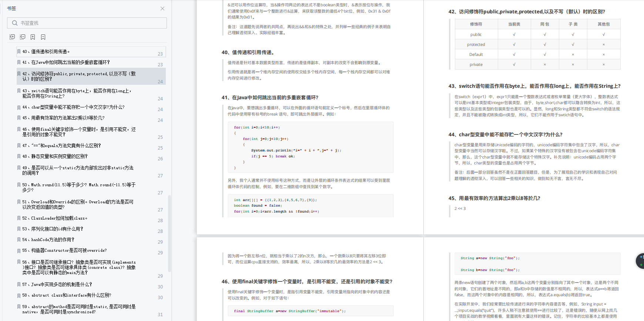Open bookmark 40、值传递和引用传递

(91, 51)
